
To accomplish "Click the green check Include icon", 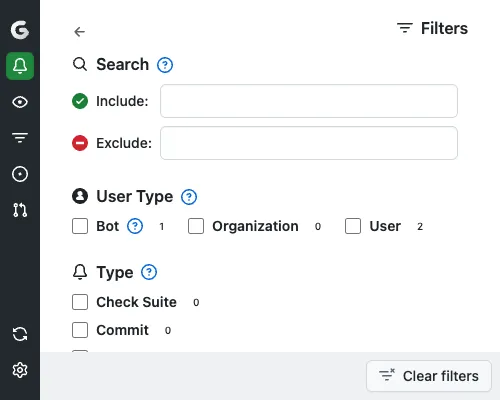I will pyautogui.click(x=80, y=101).
